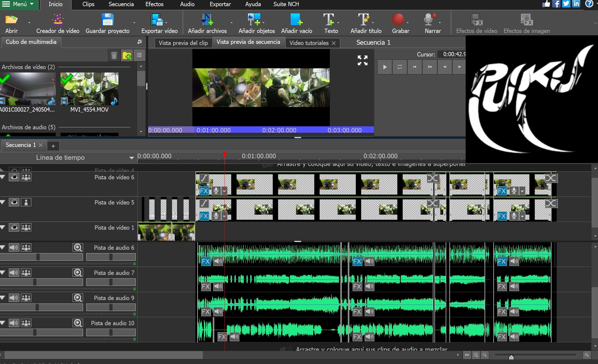Switch media bin to list view
The image size is (598, 364).
click(x=139, y=55)
